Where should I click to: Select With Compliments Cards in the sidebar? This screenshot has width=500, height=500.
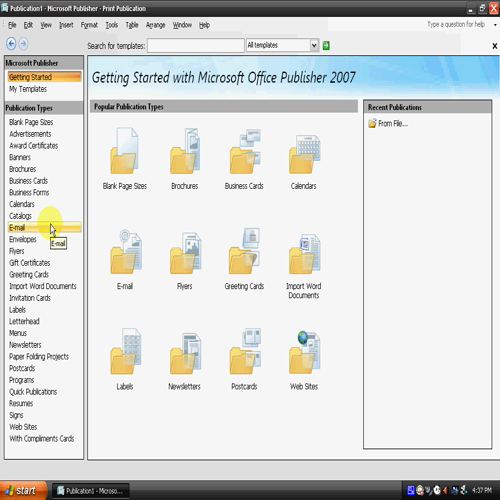(42, 439)
